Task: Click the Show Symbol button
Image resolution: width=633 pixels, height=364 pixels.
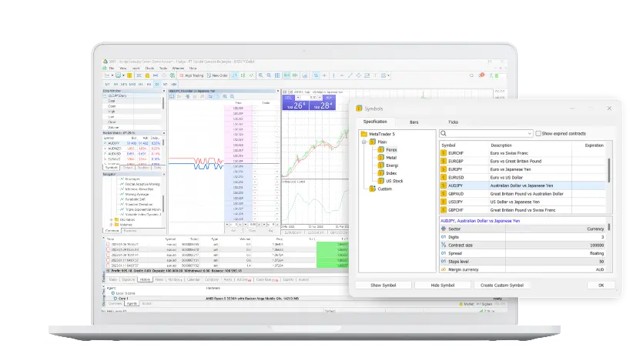Action: point(383,286)
